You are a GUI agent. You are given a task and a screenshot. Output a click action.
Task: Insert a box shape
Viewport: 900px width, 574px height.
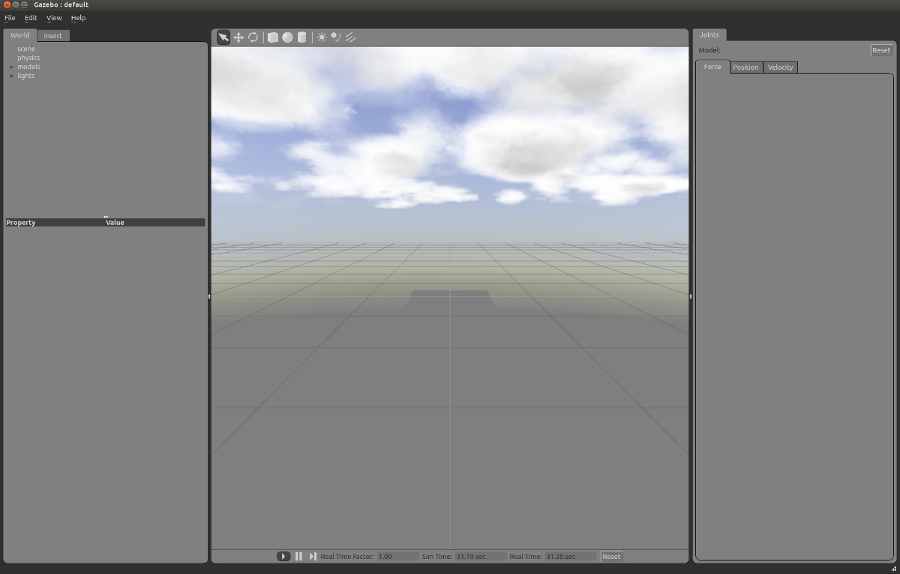tap(273, 37)
